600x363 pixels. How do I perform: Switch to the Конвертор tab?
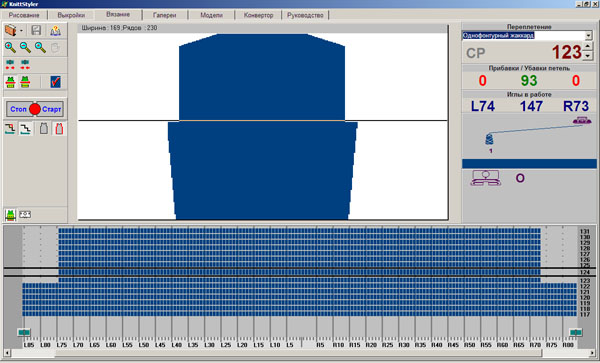click(258, 15)
